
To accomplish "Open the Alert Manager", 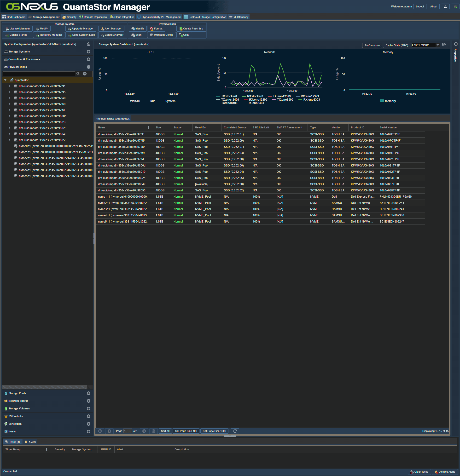I will click(111, 29).
